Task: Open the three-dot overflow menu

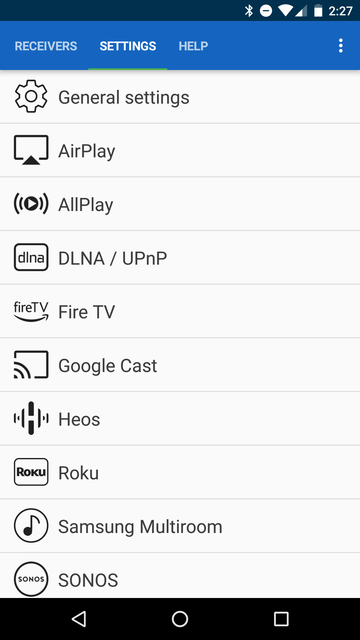Action: point(341,46)
